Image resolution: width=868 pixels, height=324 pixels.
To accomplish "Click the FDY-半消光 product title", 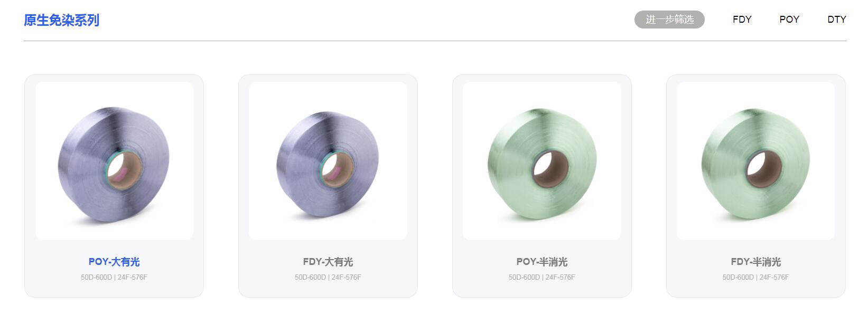I will [756, 262].
